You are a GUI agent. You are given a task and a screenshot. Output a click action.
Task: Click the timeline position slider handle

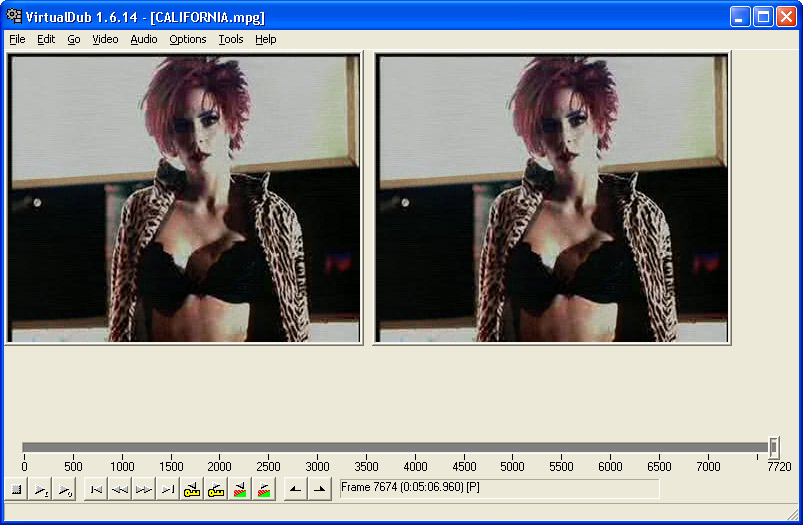(x=773, y=448)
